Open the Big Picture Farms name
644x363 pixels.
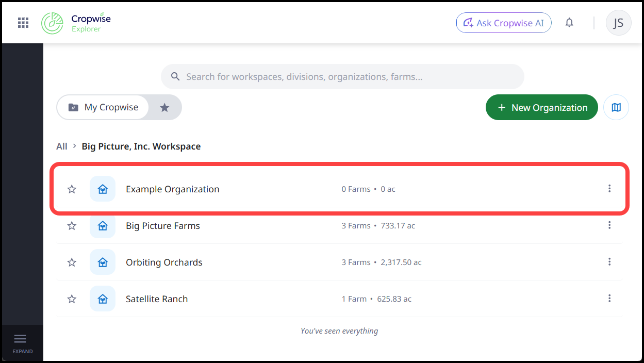coord(163,226)
